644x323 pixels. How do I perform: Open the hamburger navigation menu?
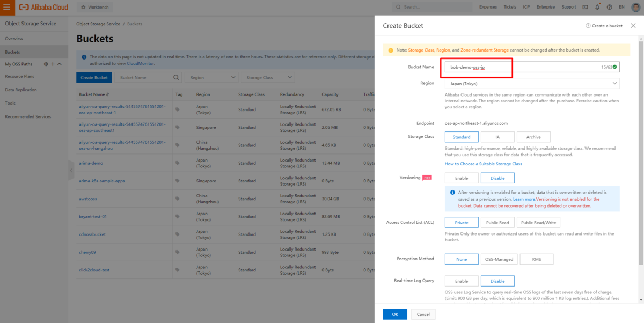pos(7,7)
